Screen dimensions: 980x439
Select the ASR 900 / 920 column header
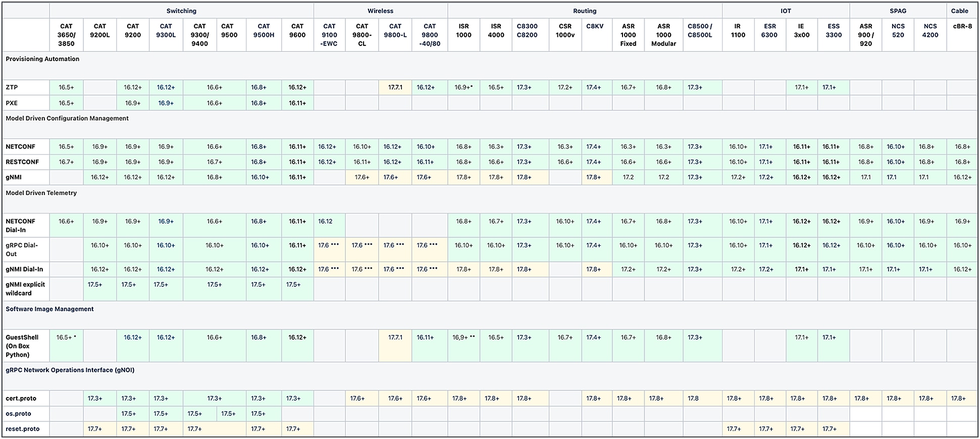[865, 35]
